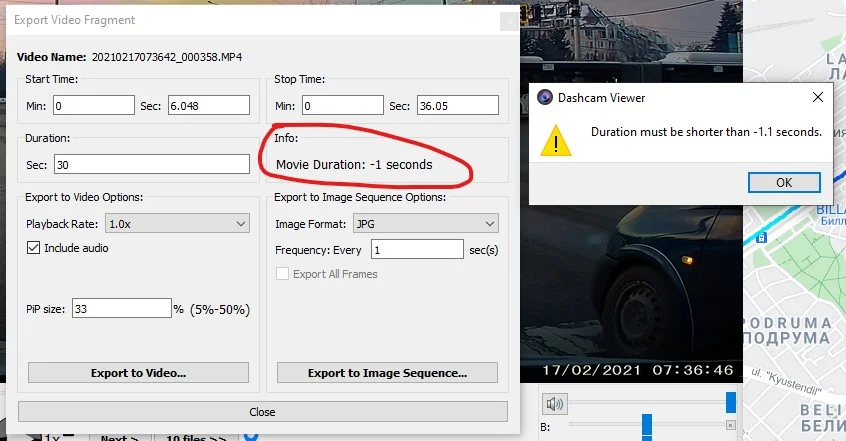This screenshot has width=846, height=441.
Task: Toggle the Include audio checkbox
Action: pyautogui.click(x=34, y=247)
